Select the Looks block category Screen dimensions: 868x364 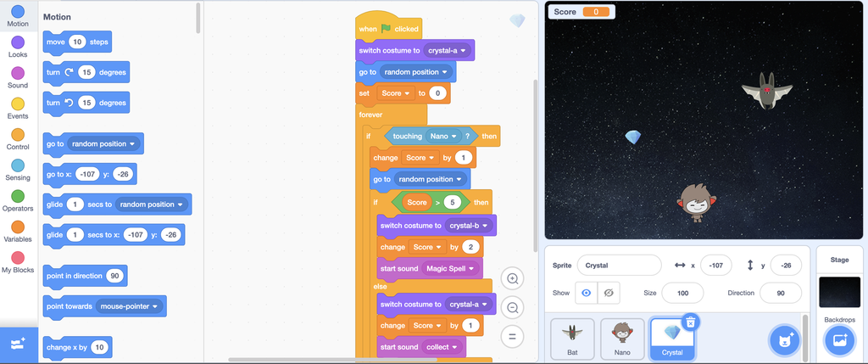pyautogui.click(x=18, y=46)
